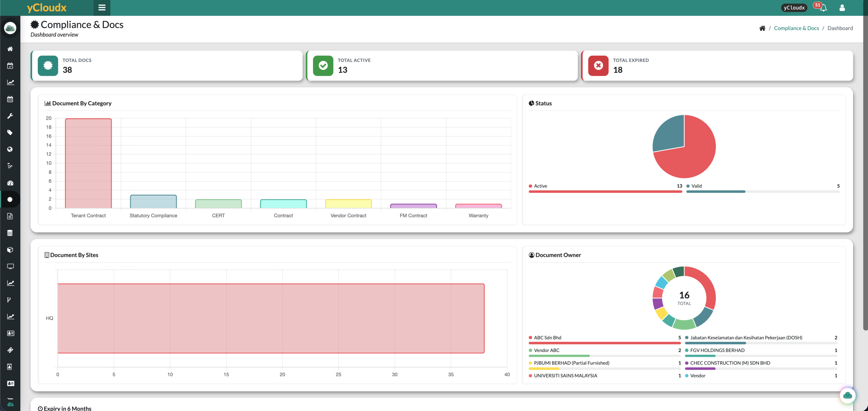The width and height of the screenshot is (868, 411).
Task: Open the ticket icon in sidebar
Action: point(10,350)
